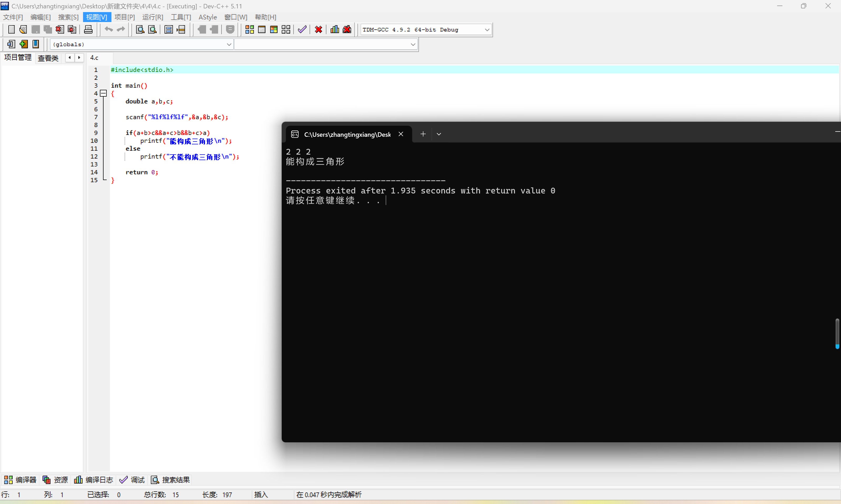
Task: Stop execution with the red X icon
Action: [x=319, y=30]
